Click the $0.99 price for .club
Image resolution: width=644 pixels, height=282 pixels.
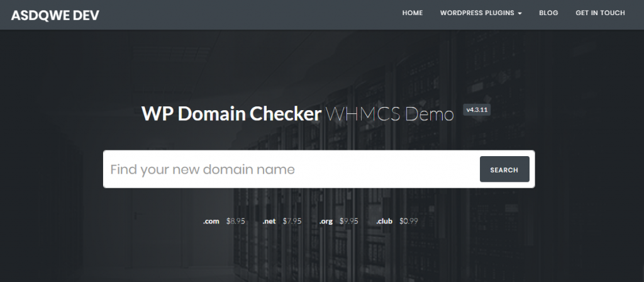pyautogui.click(x=409, y=221)
